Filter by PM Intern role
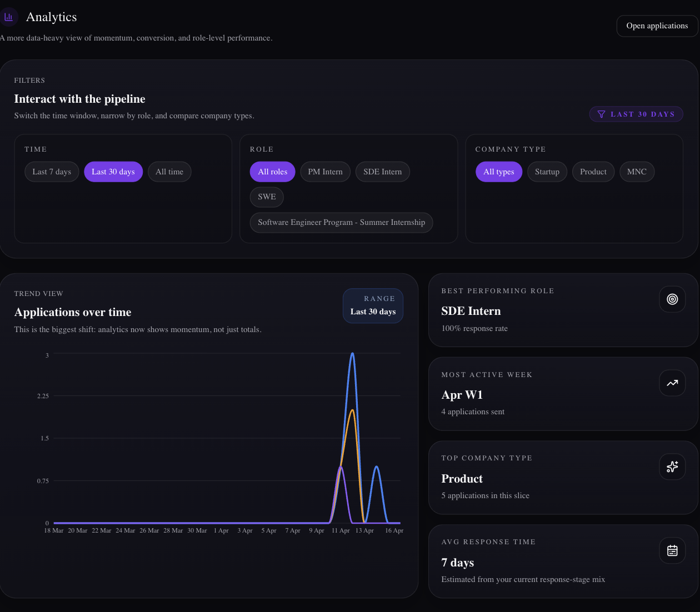The image size is (700, 612). [326, 172]
